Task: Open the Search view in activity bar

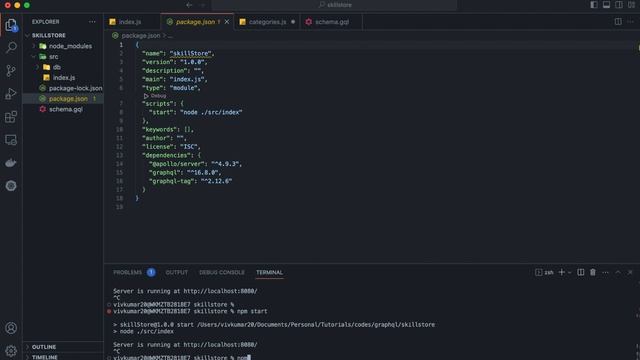Action: coord(11,48)
